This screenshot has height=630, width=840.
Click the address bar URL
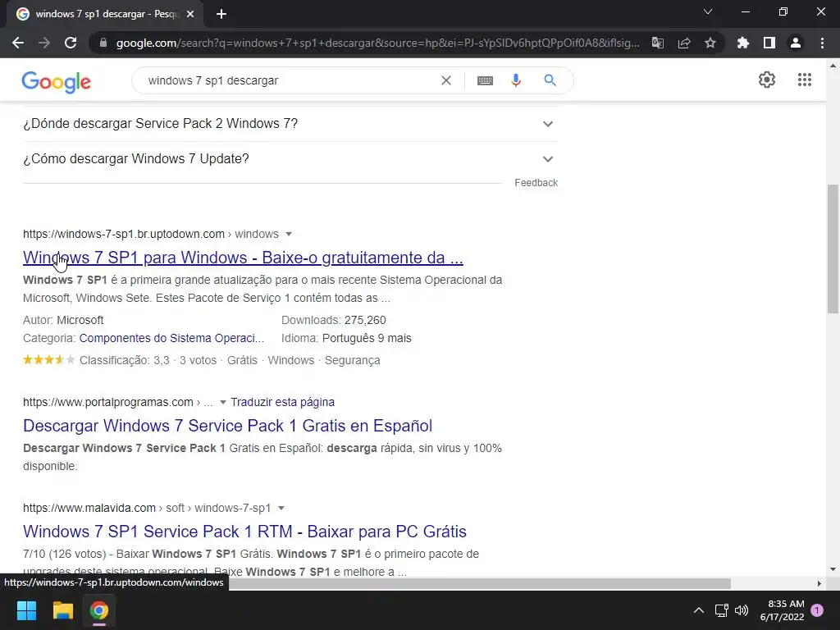tap(377, 43)
